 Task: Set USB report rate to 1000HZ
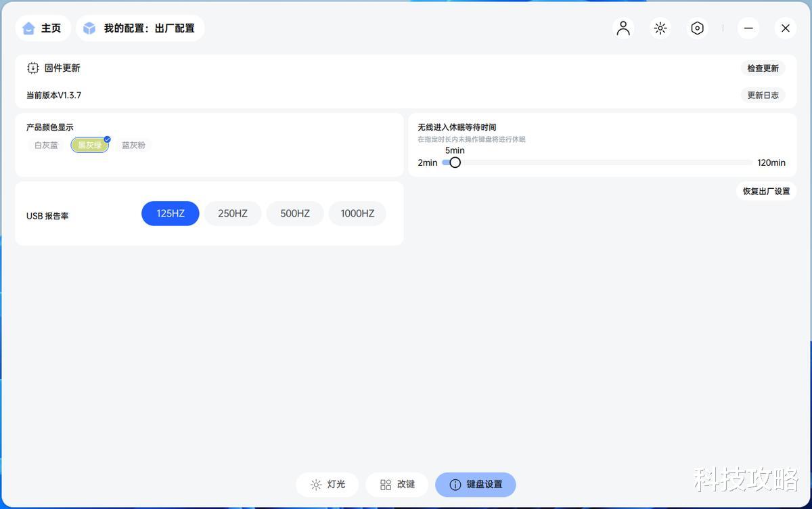[357, 213]
